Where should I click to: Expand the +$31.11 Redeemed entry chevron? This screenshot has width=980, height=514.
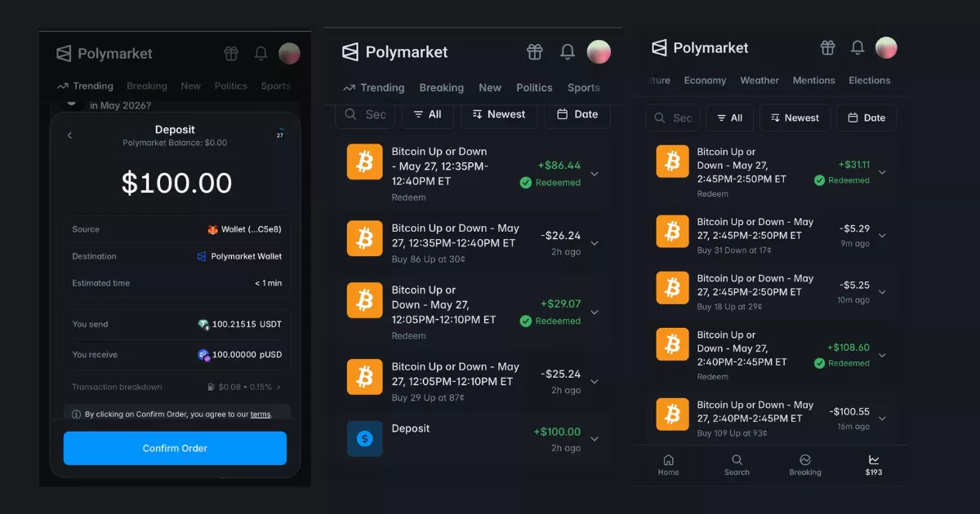pos(882,173)
